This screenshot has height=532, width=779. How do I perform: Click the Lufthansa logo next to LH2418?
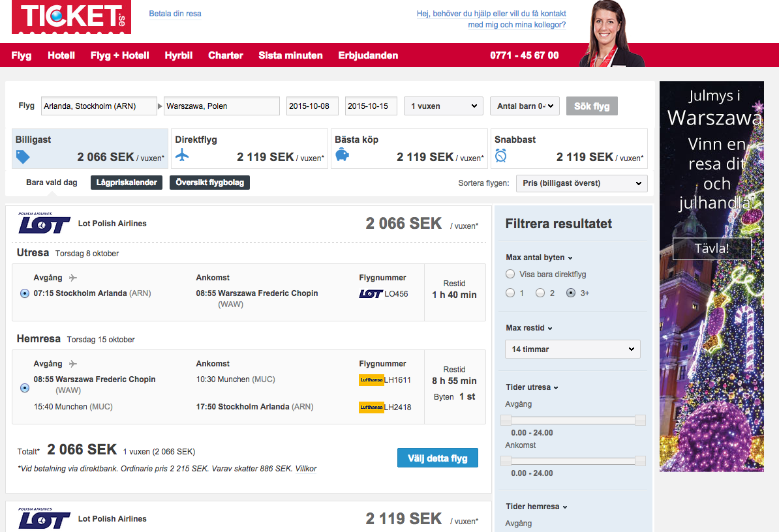tap(371, 407)
